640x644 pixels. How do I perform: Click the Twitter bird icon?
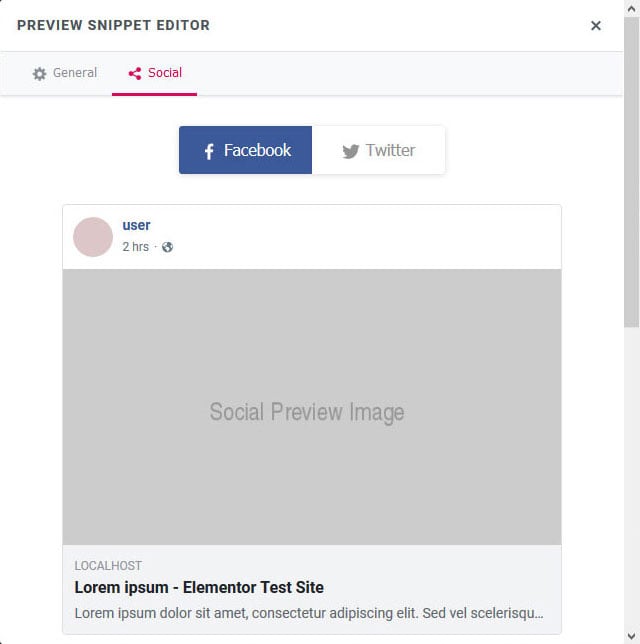(x=350, y=151)
